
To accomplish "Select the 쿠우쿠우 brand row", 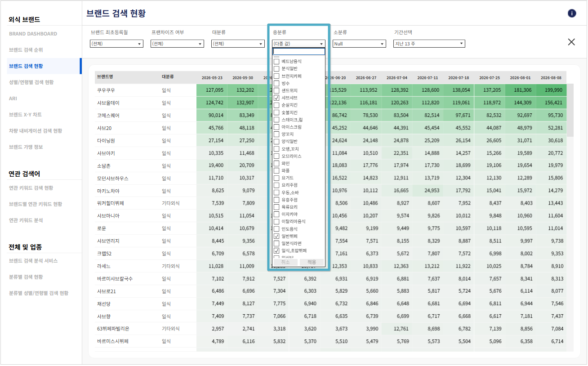I will 106,90.
